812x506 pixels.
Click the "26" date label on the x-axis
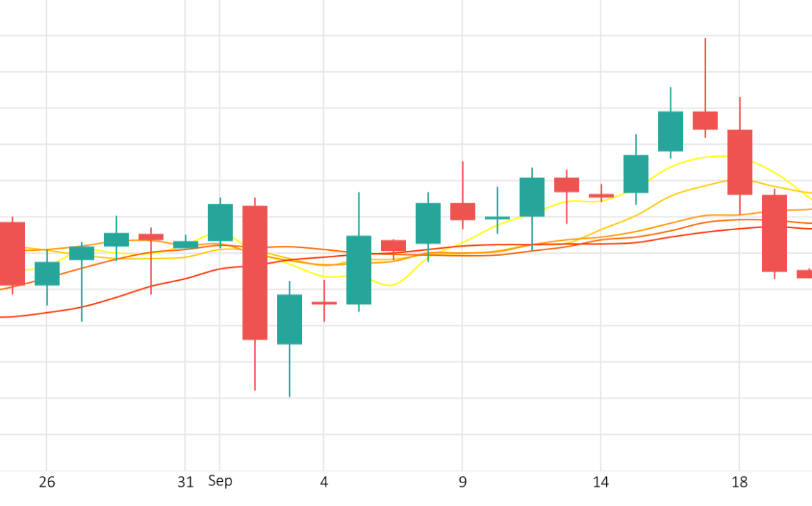point(47,482)
